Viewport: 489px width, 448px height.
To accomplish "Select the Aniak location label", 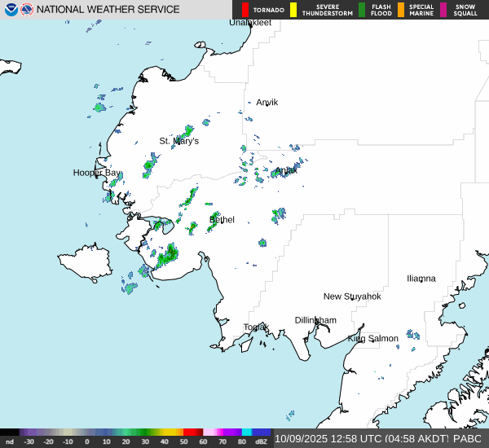I will [x=286, y=170].
